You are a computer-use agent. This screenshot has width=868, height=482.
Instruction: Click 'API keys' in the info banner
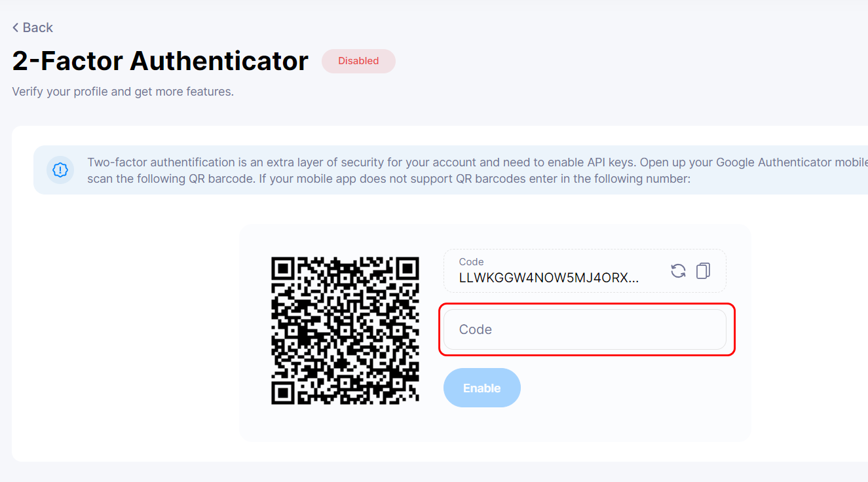point(613,162)
